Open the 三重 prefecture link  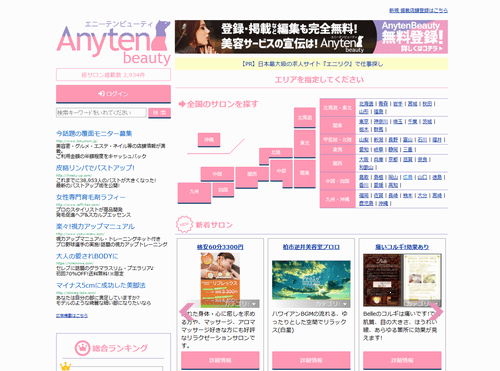408,150
